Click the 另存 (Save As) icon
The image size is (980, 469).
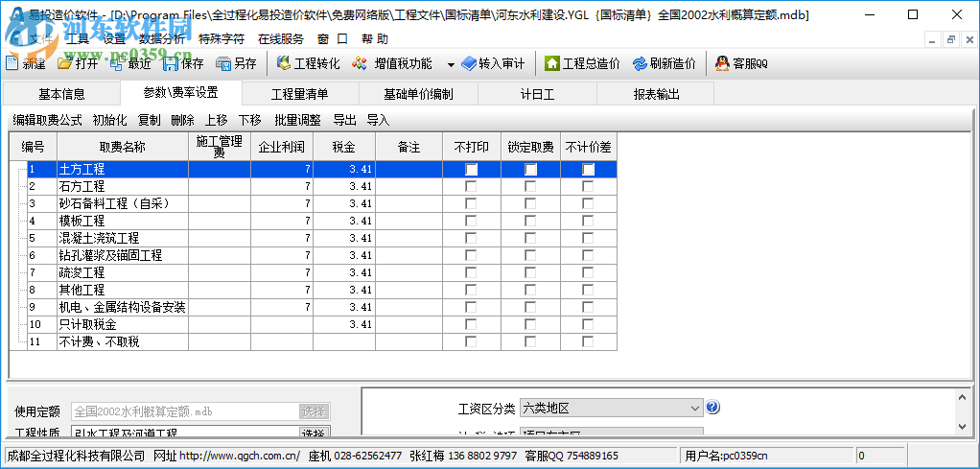coord(223,63)
